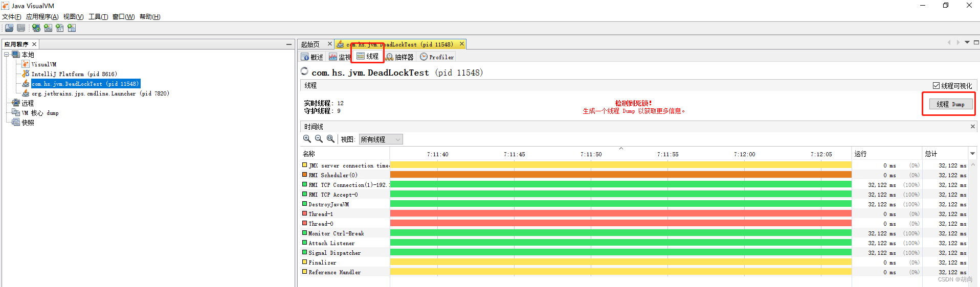Switch to the 抽样器 tab
Image resolution: width=980 pixels, height=287 pixels.
399,57
